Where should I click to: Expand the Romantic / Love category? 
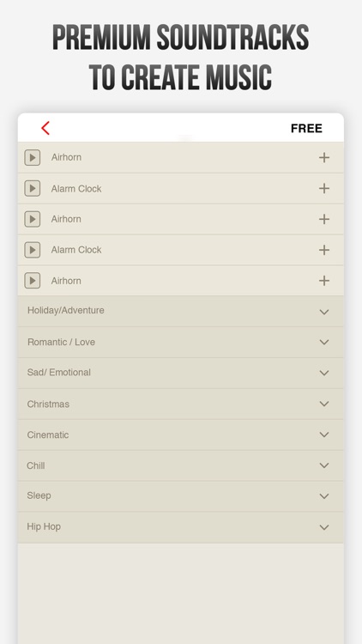tap(181, 342)
